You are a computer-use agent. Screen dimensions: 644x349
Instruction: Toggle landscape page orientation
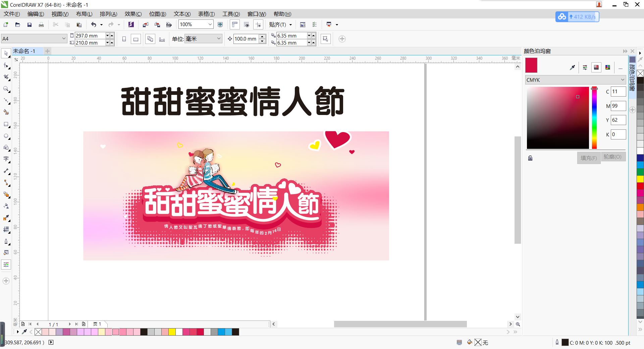click(x=136, y=39)
